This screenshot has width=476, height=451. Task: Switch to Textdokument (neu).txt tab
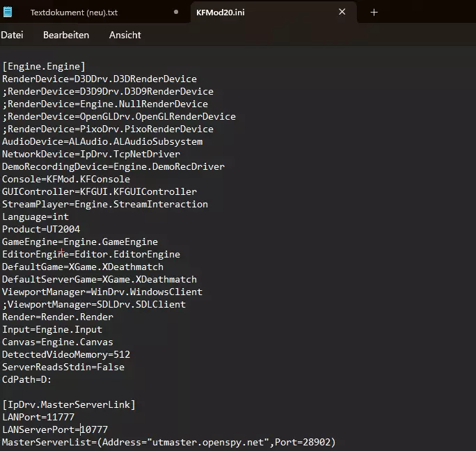pyautogui.click(x=74, y=13)
